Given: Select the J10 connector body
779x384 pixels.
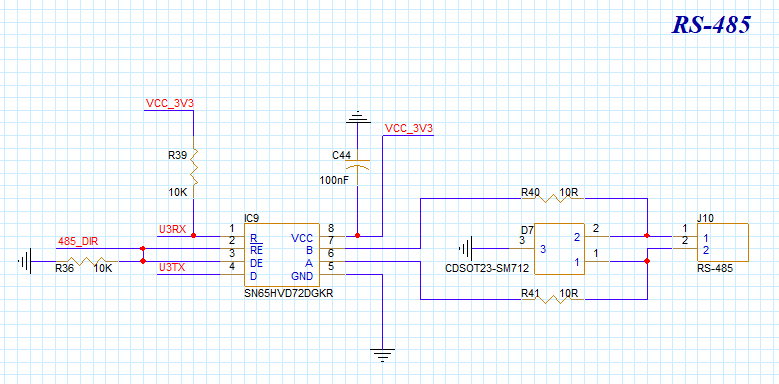Looking at the screenshot, I should click(723, 242).
